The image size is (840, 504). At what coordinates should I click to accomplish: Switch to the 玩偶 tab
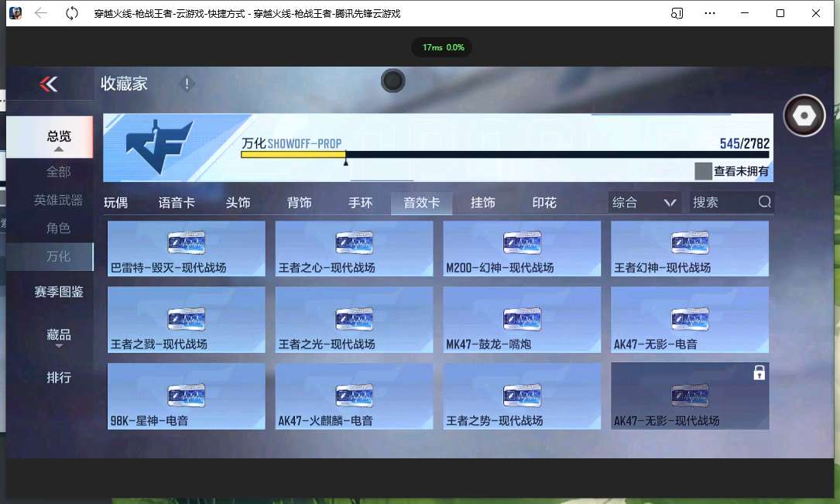click(x=115, y=203)
